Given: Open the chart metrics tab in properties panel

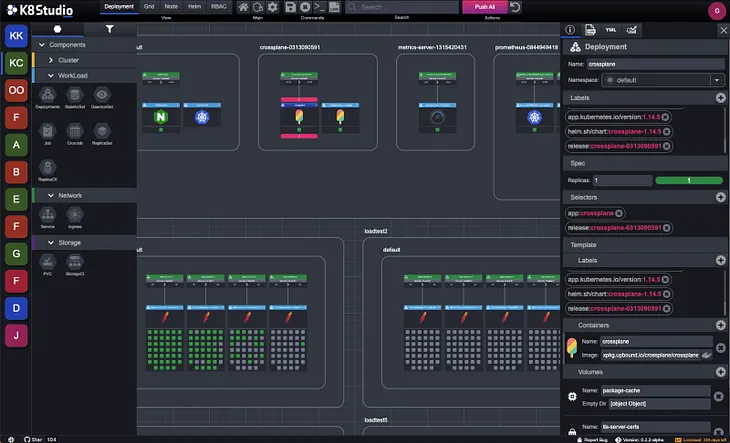Looking at the screenshot, I should (632, 30).
